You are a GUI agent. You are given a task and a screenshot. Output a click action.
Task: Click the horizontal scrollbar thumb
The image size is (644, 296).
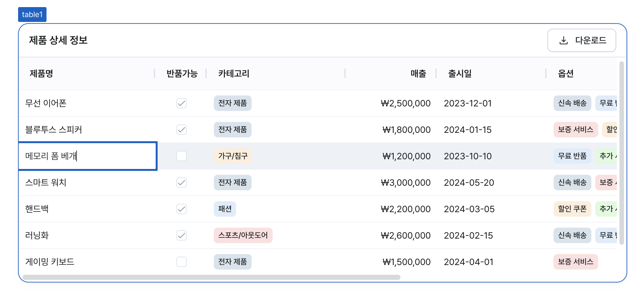coord(212,277)
